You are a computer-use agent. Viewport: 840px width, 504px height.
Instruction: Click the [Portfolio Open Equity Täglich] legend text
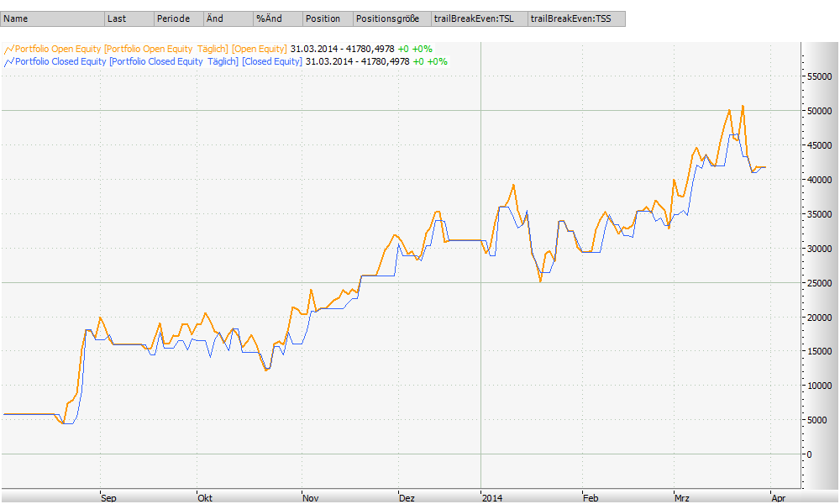pos(166,50)
